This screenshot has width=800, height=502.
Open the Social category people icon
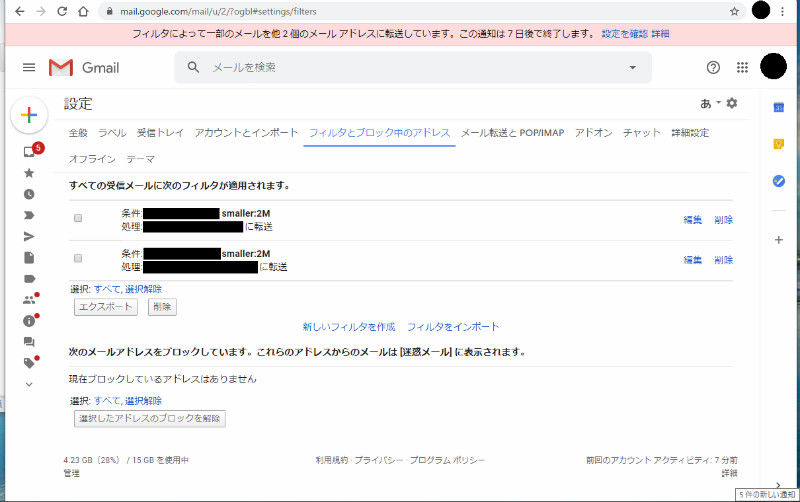(30, 299)
